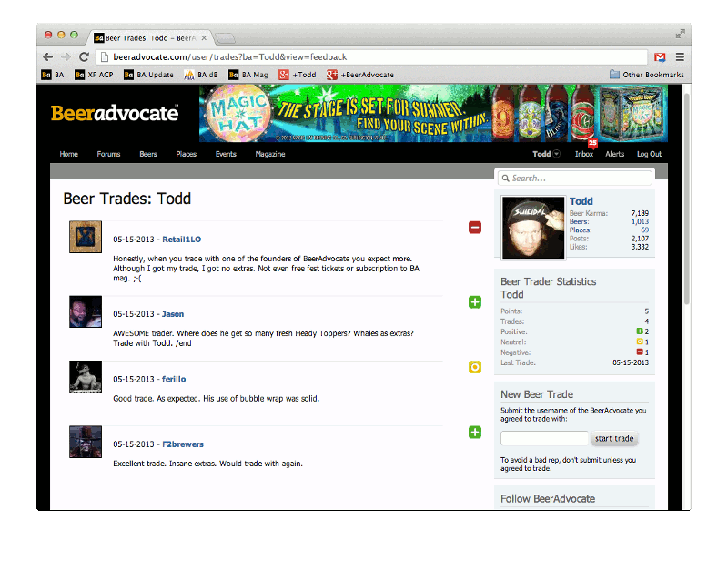
Task: Open the Events menu item
Action: [226, 154]
